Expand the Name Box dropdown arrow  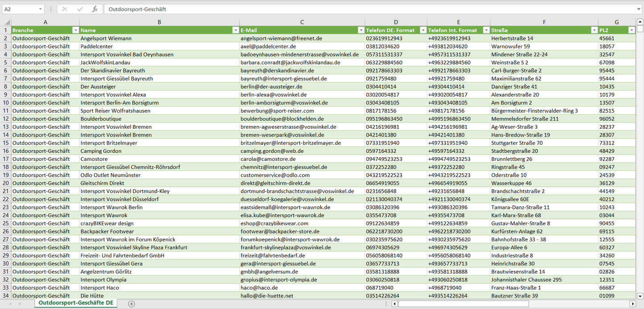pyautogui.click(x=41, y=9)
